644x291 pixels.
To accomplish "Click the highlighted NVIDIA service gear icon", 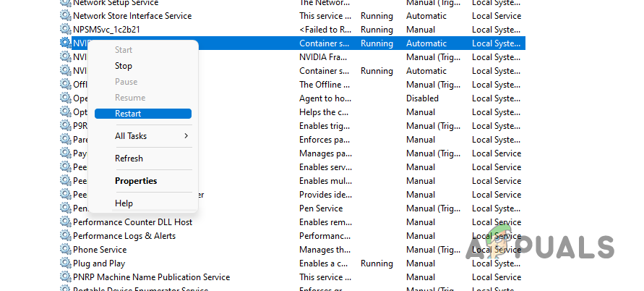I will (66, 43).
